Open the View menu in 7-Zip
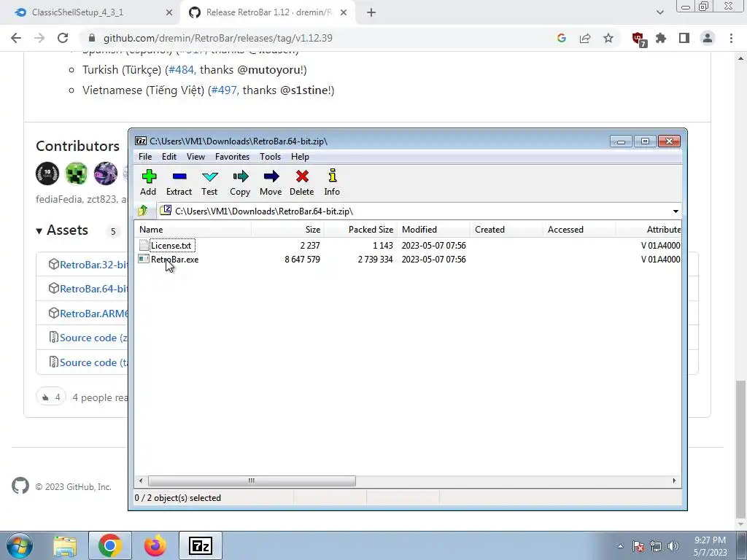This screenshot has width=747, height=560. [196, 157]
